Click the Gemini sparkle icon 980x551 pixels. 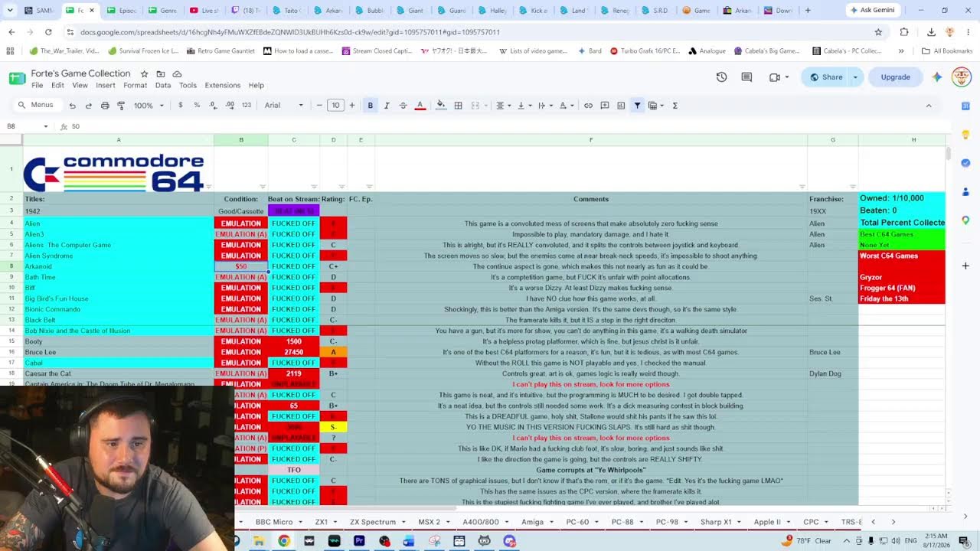point(936,77)
